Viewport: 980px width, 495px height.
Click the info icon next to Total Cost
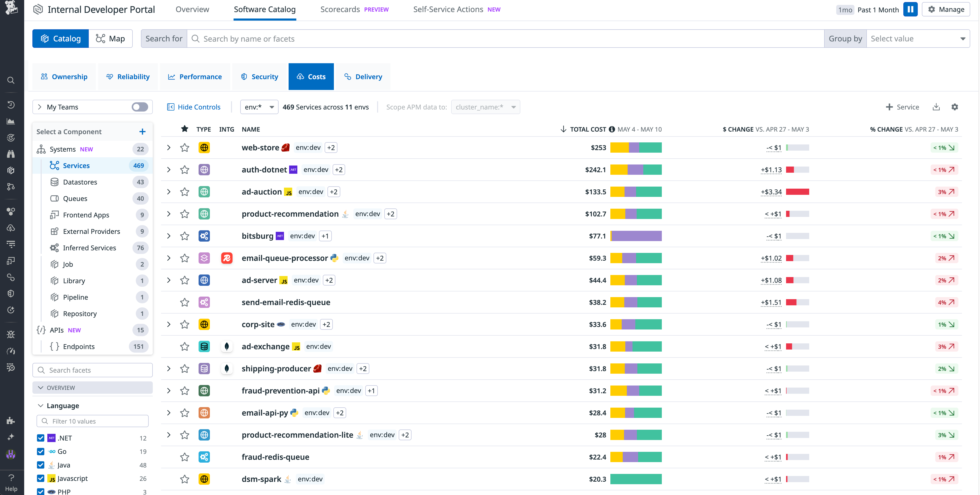(x=612, y=129)
